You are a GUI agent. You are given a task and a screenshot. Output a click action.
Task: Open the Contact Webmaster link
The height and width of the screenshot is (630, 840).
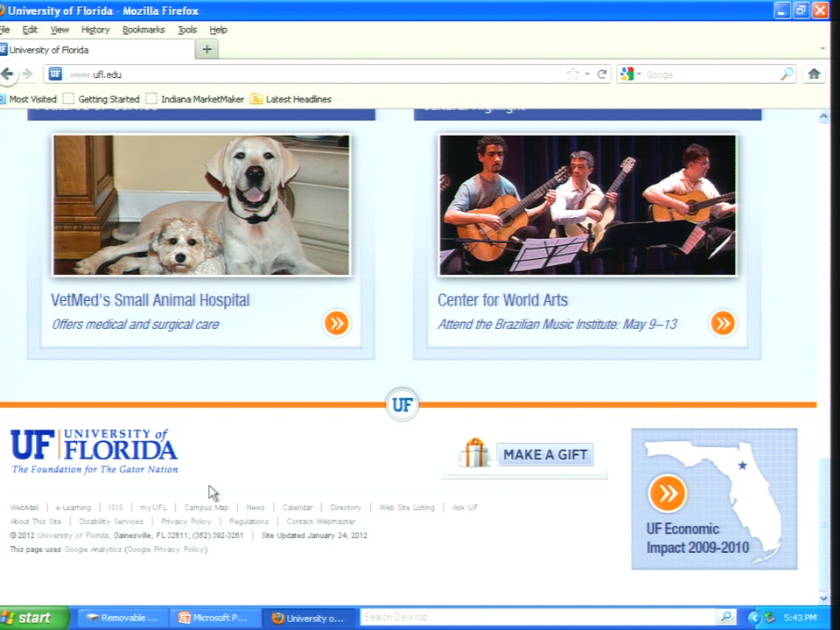[321, 521]
